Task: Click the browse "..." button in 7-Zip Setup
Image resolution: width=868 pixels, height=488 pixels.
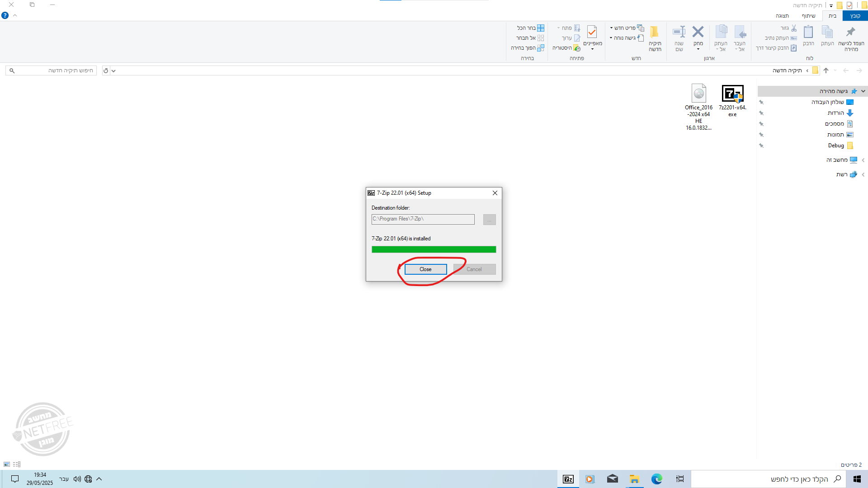Action: coord(489,220)
